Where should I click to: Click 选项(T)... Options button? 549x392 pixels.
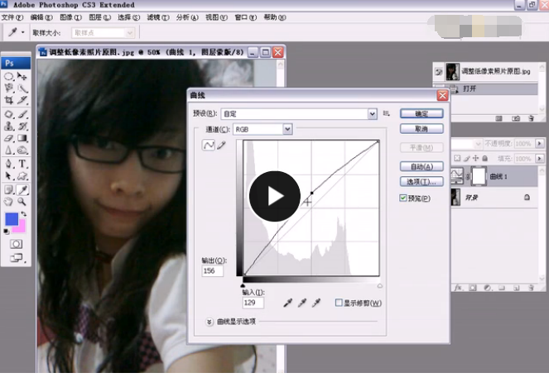tap(421, 181)
